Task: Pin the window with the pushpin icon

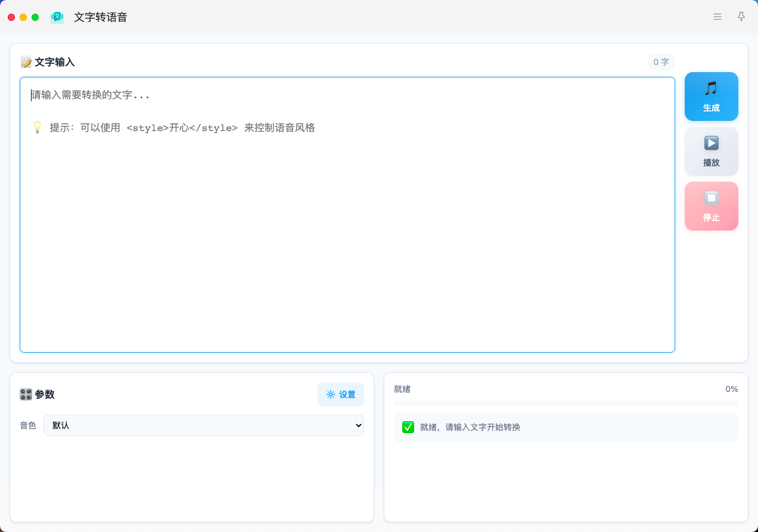Action: [x=741, y=17]
